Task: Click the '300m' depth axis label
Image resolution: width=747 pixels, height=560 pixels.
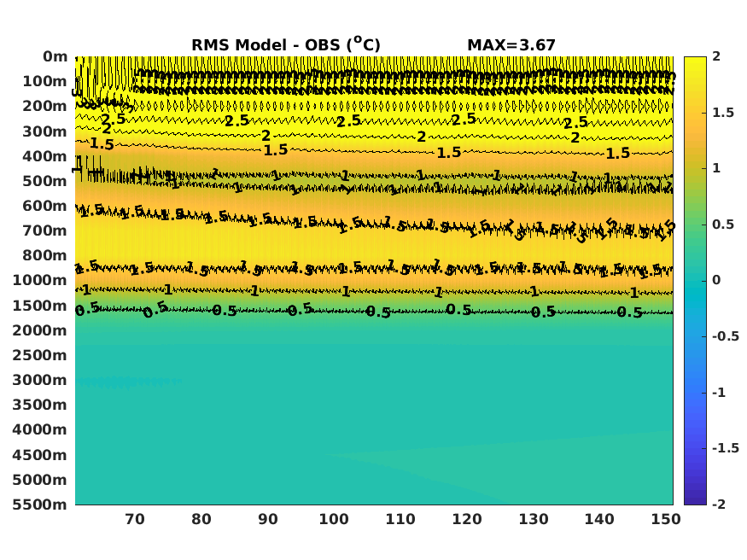Action: point(44,131)
